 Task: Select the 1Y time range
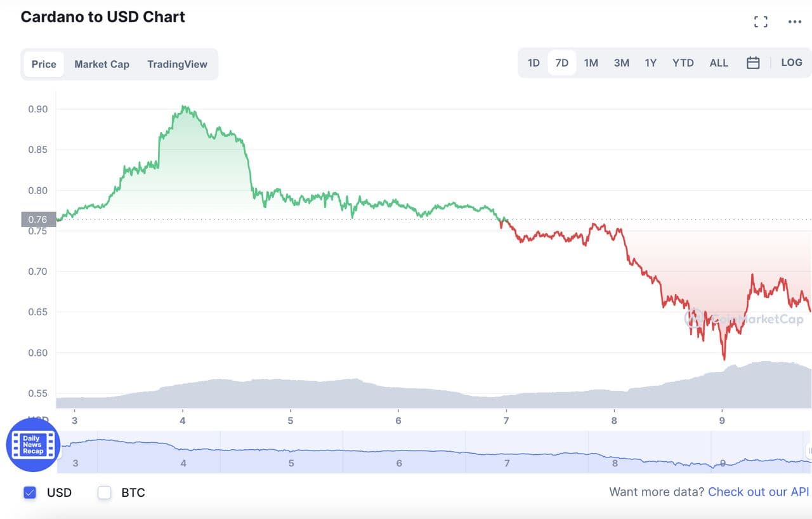(x=650, y=63)
